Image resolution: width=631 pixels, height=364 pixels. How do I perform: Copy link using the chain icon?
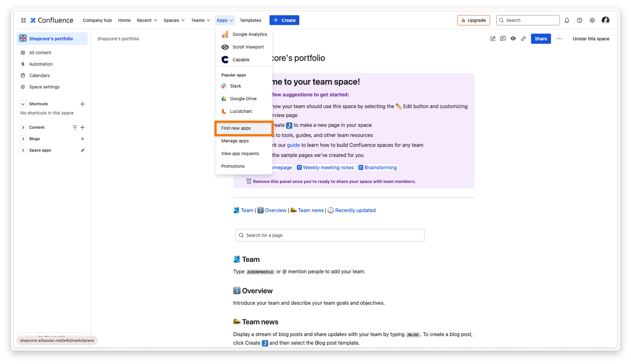tap(523, 39)
